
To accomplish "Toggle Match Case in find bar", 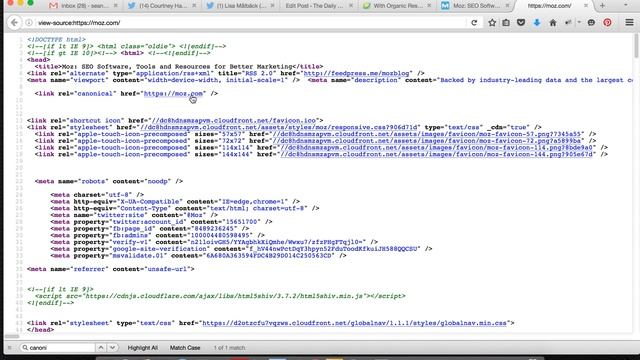I will tap(185, 348).
